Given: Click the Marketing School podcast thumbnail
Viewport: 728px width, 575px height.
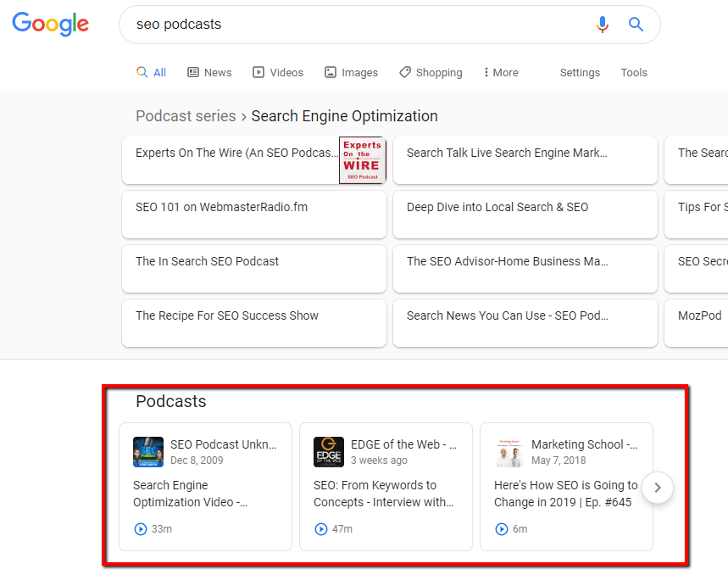Looking at the screenshot, I should pos(509,452).
